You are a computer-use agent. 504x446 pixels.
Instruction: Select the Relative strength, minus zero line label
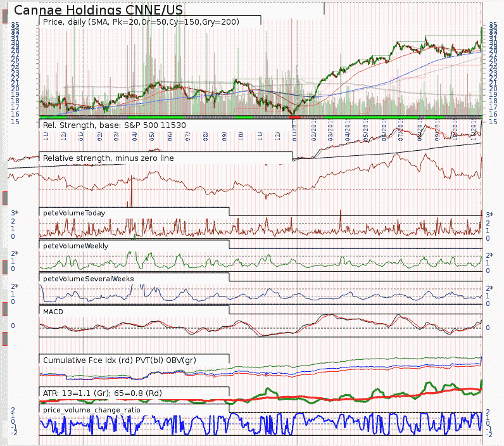(x=108, y=158)
